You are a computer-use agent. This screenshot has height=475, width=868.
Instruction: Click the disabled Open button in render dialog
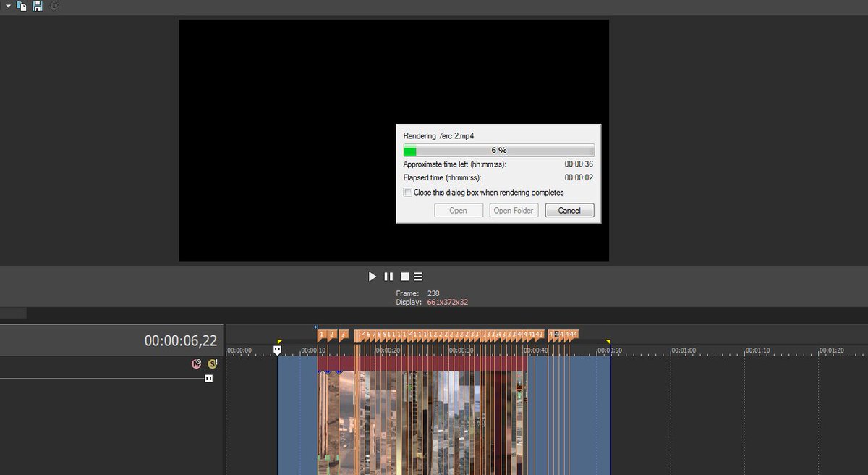[458, 211]
